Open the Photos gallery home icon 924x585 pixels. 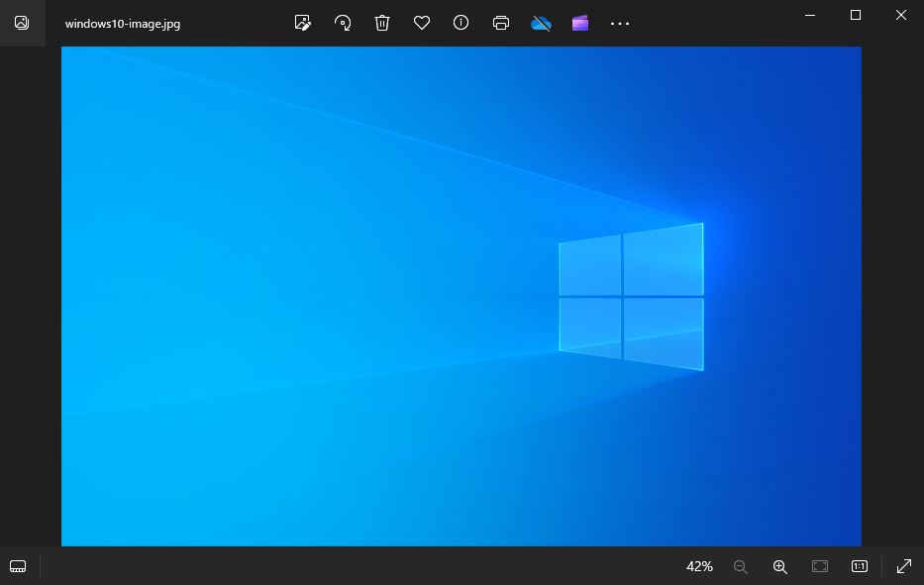pyautogui.click(x=22, y=23)
